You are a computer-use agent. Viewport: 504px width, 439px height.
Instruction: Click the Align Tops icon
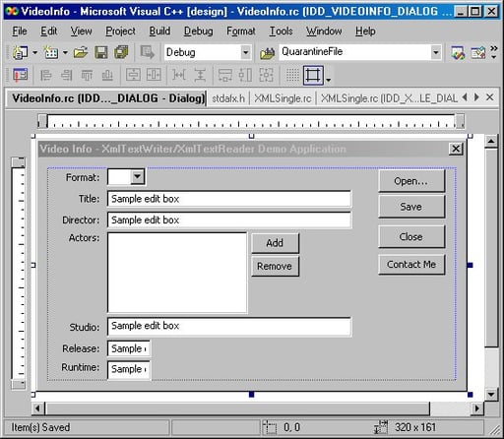(87, 75)
